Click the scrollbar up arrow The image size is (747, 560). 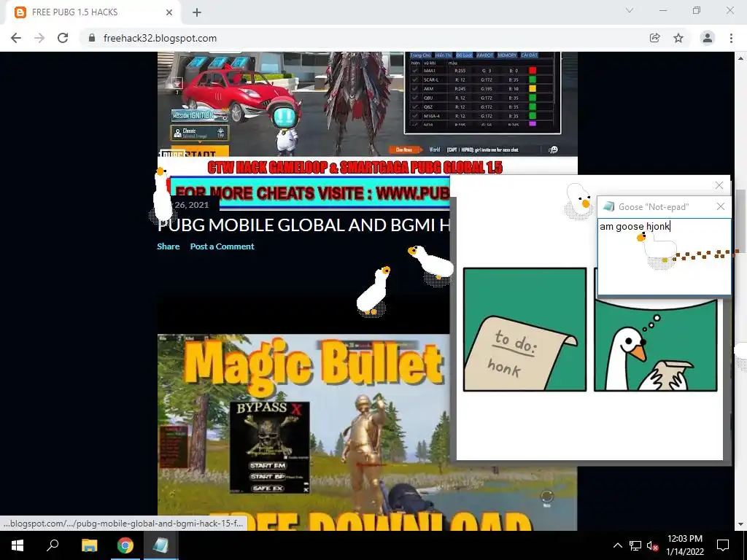pos(741,58)
